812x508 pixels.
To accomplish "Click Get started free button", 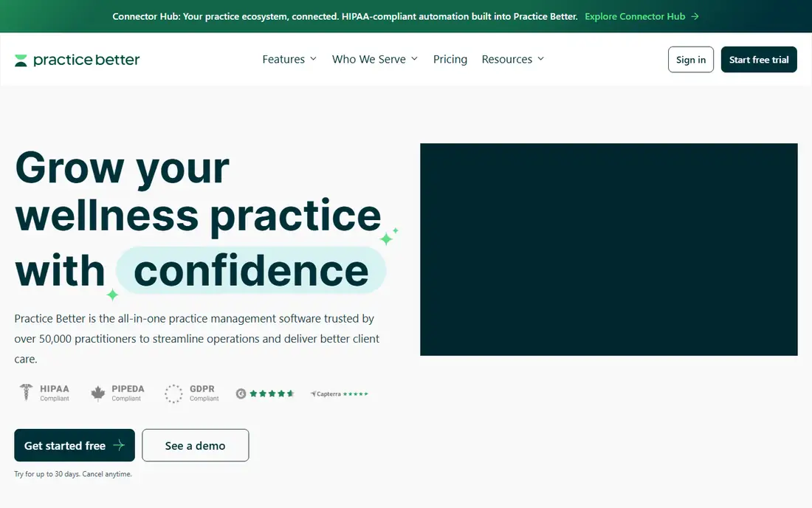I will click(x=75, y=445).
